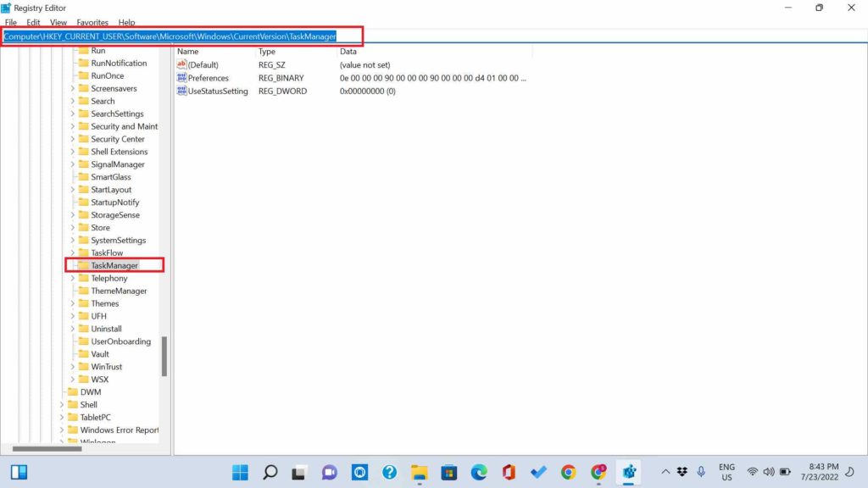The image size is (868, 488).
Task: Expand the SearchSettings key
Action: [73, 114]
